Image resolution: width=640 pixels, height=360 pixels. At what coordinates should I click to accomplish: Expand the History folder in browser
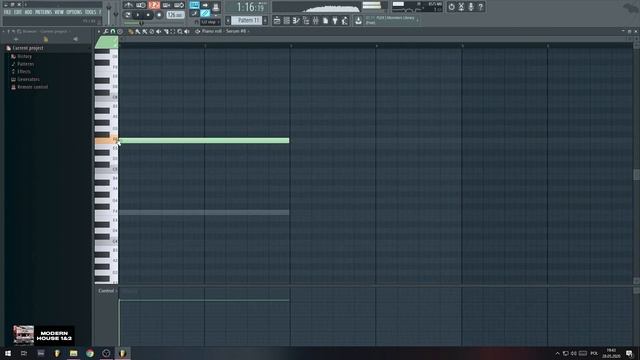(x=24, y=56)
